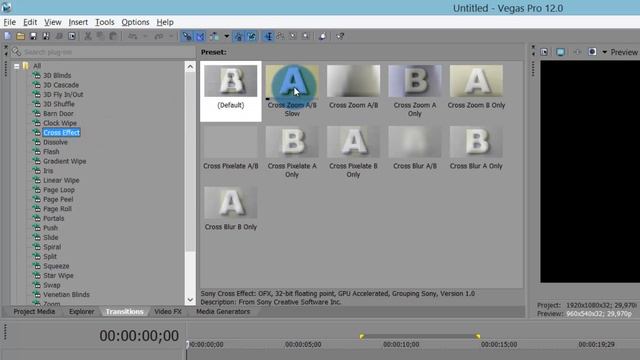Click the 00:00:00;00 timecode display
This screenshot has height=360, width=640.
point(139,336)
